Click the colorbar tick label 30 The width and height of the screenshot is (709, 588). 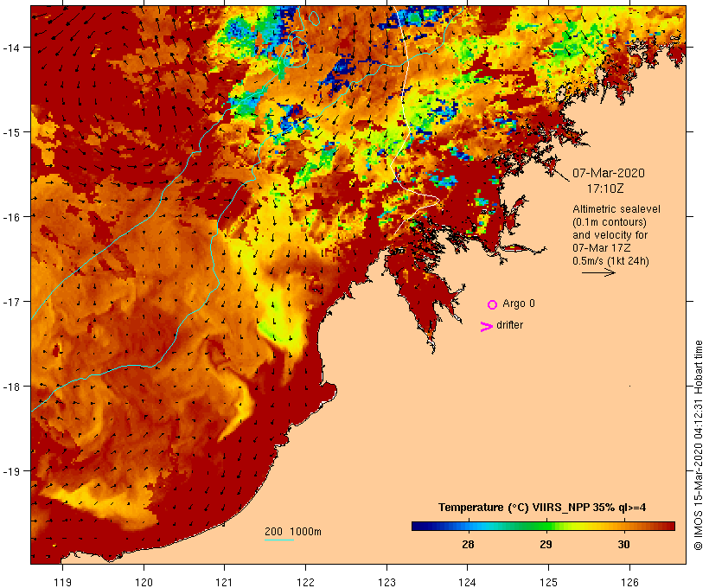[623, 545]
